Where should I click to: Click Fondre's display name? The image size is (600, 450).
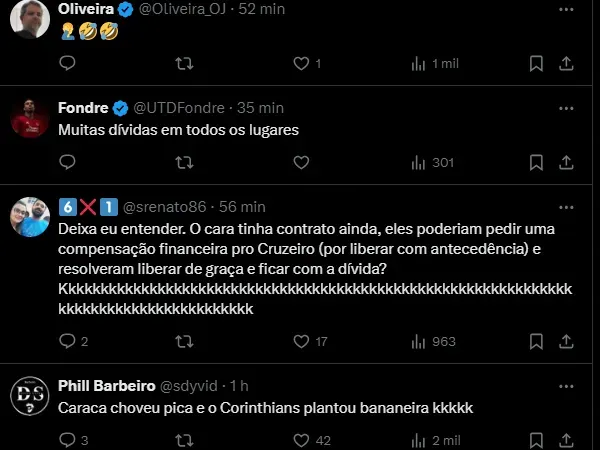point(84,107)
